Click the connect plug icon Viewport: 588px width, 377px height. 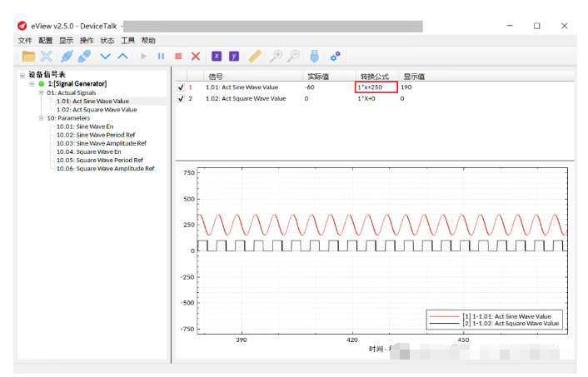coord(67,57)
